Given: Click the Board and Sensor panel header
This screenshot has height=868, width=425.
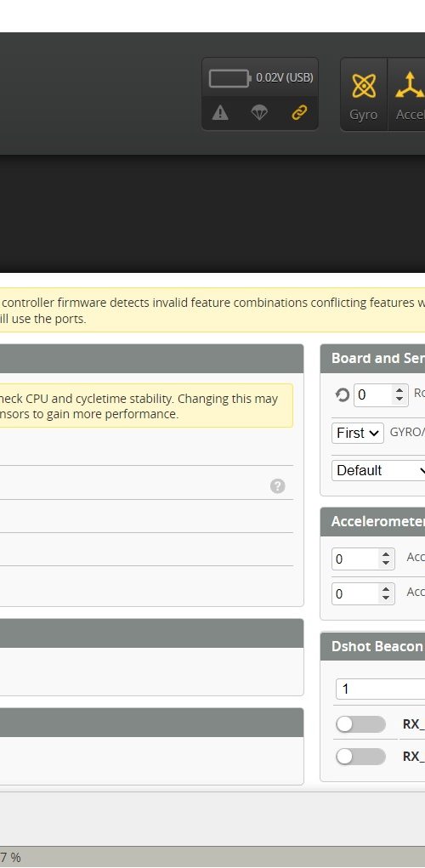Looking at the screenshot, I should pyautogui.click(x=373, y=359).
